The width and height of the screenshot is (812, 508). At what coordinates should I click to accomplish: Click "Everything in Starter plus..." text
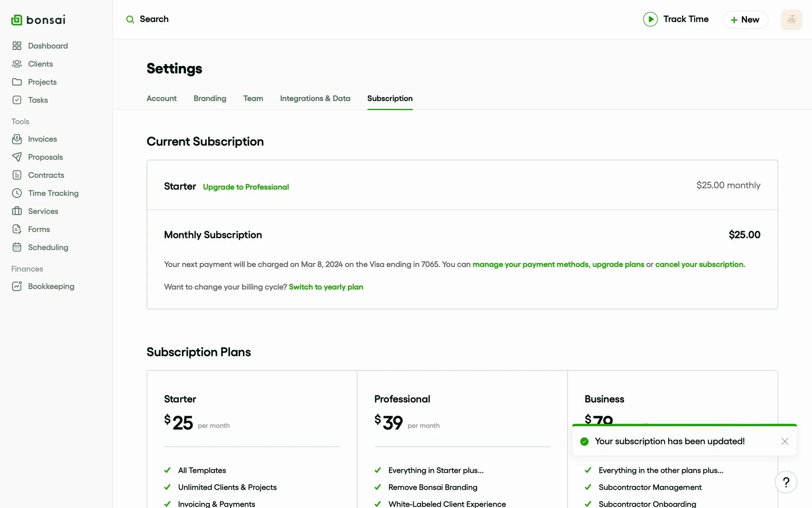(x=436, y=470)
